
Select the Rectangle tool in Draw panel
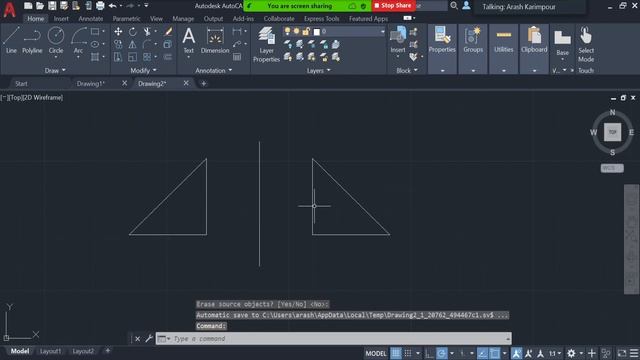pos(95,31)
